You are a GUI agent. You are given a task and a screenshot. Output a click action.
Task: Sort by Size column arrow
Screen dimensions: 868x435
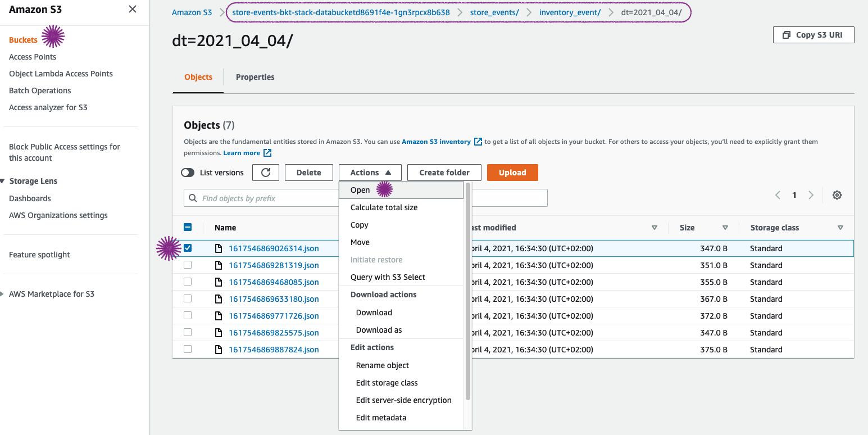tap(725, 228)
